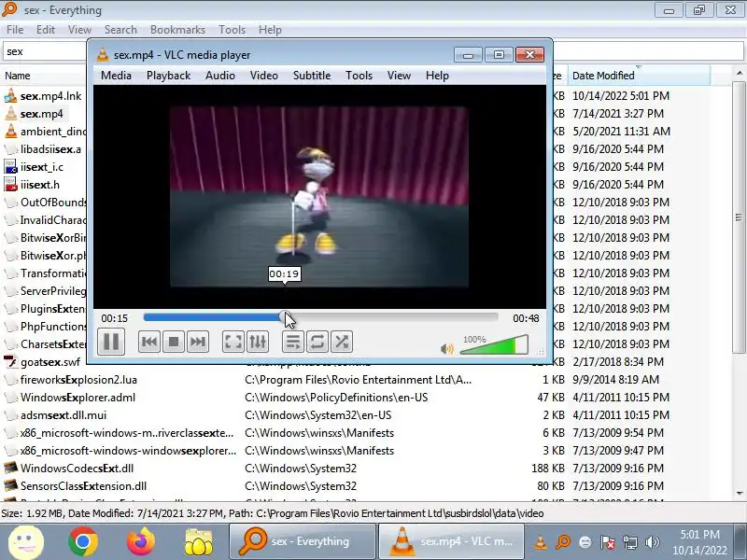Switch to Everything taskbar button
This screenshot has height=560, width=747.
[303, 541]
